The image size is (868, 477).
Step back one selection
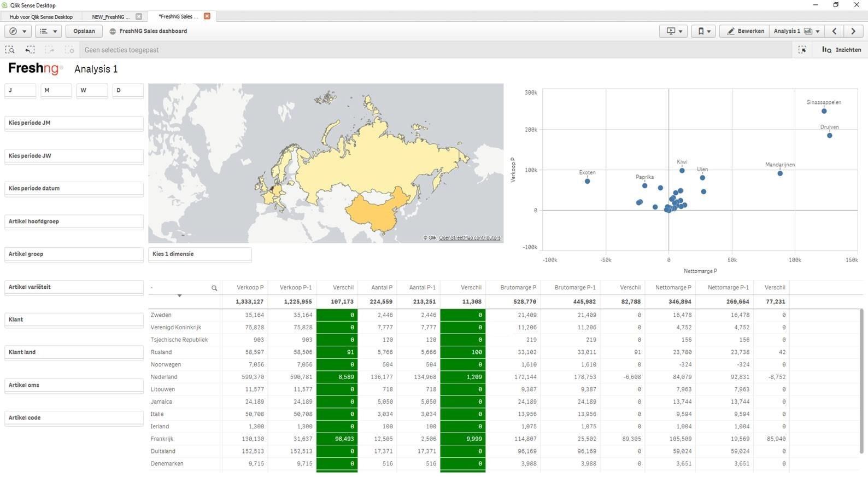[x=30, y=50]
